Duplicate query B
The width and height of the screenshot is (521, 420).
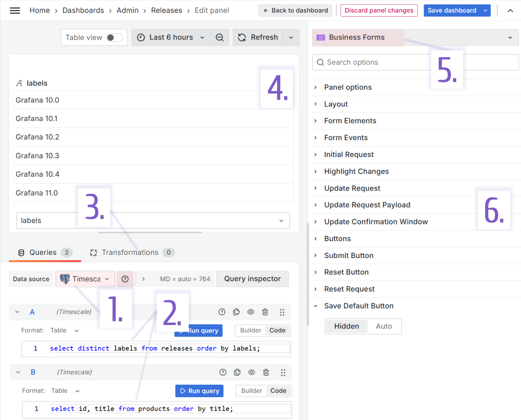[x=237, y=372]
